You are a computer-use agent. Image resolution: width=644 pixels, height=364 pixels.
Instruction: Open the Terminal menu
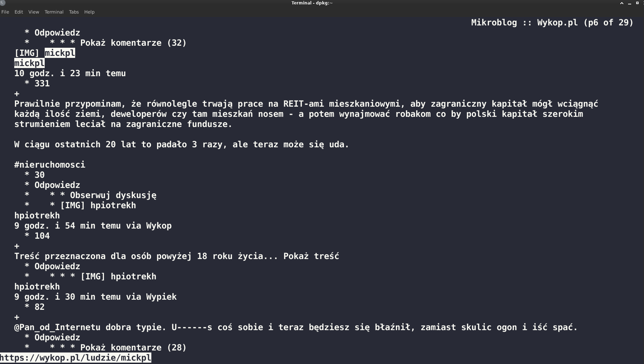point(54,12)
